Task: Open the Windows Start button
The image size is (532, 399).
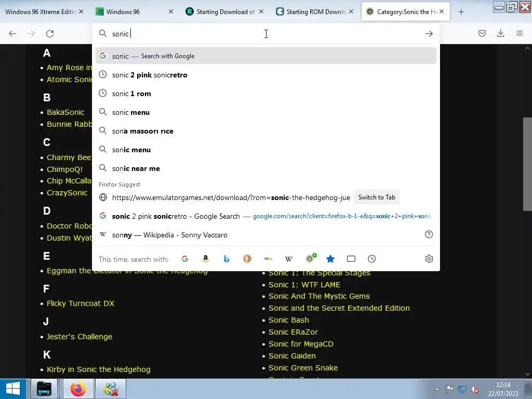Action: (x=13, y=389)
